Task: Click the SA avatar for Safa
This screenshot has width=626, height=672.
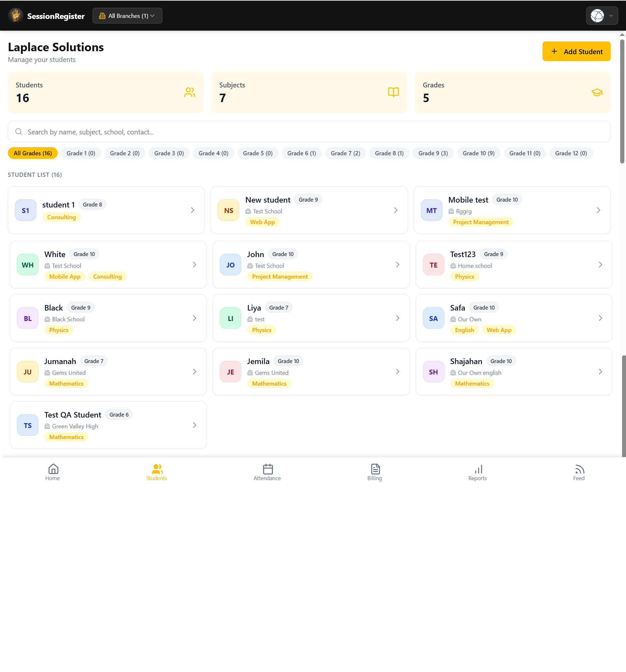Action: 433,318
